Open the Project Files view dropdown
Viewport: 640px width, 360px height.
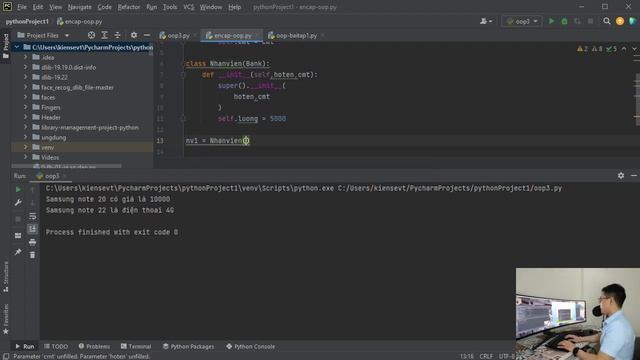43,36
